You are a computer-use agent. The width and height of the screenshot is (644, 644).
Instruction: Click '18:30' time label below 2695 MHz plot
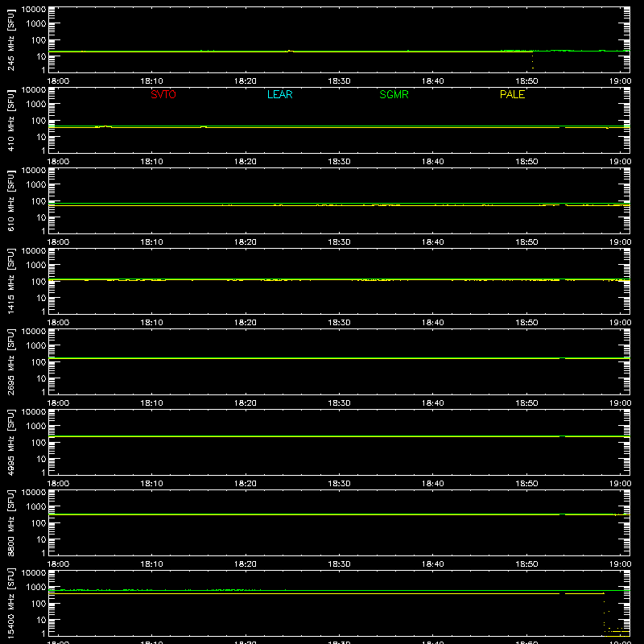tap(339, 403)
